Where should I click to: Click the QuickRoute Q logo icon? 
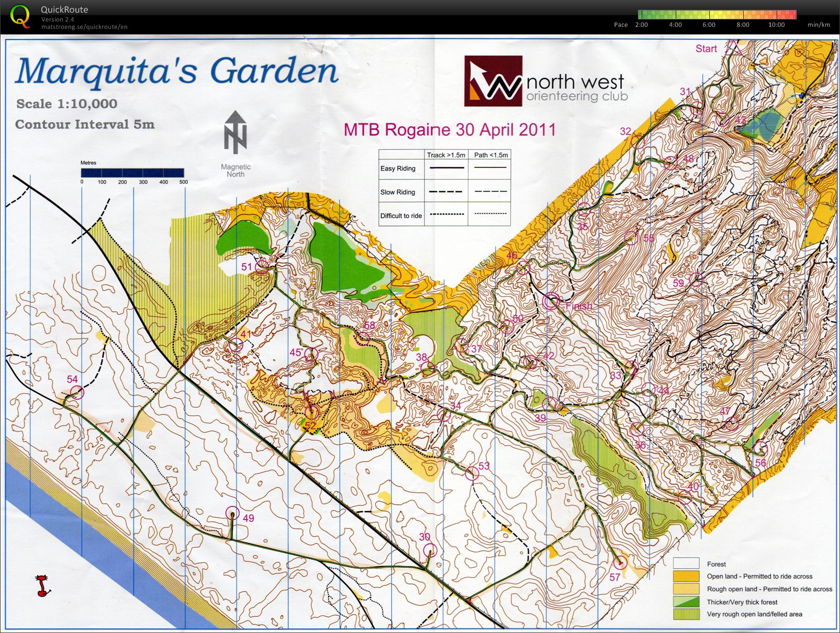(20, 16)
